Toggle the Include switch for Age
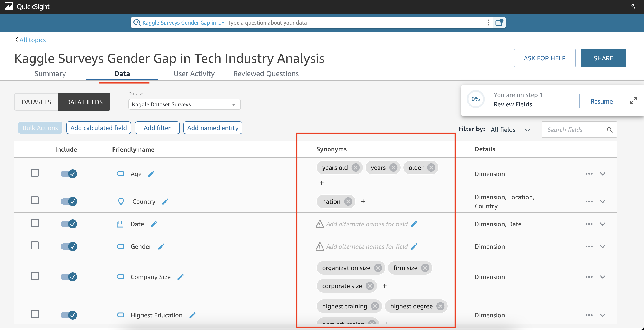 coord(69,174)
